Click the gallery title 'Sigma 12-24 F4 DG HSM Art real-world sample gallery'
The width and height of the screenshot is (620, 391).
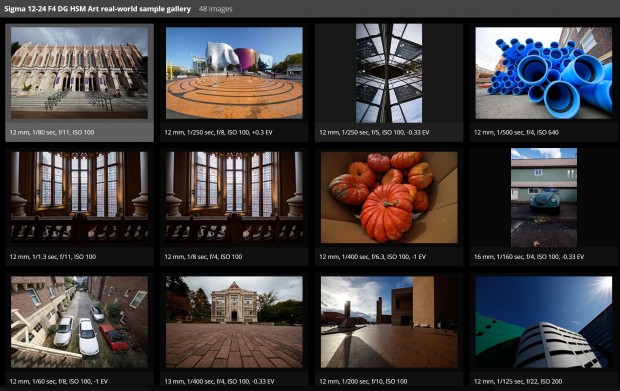[97, 9]
